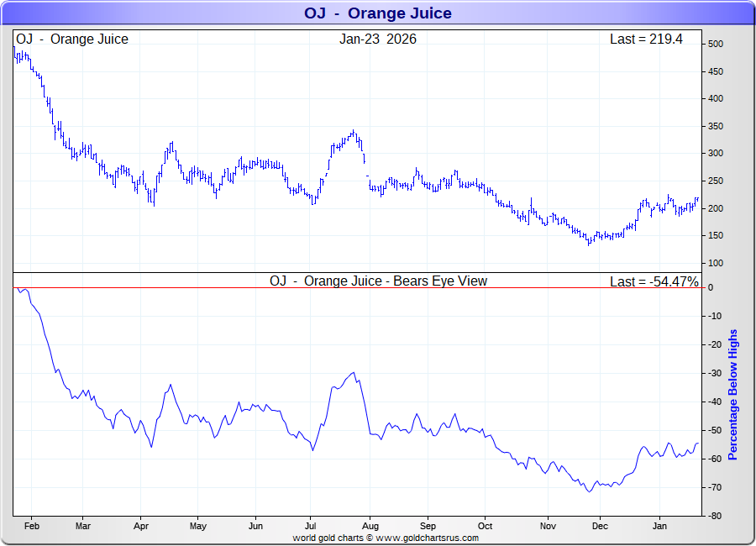Image resolution: width=756 pixels, height=546 pixels.
Task: Click the -20 percentage axis tick label
Action: [714, 345]
